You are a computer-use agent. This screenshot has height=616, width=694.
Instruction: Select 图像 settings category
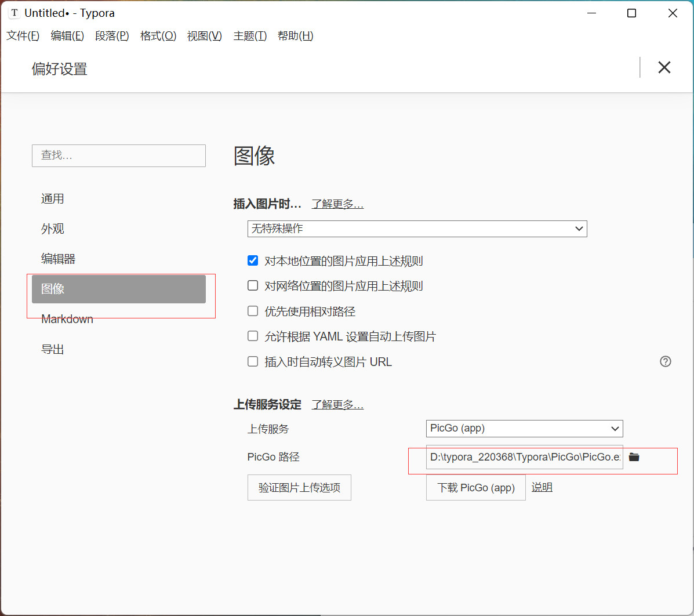click(x=119, y=289)
